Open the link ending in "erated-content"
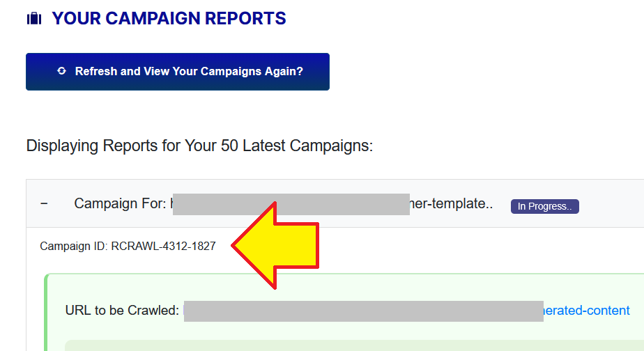The width and height of the screenshot is (644, 351). coord(587,311)
